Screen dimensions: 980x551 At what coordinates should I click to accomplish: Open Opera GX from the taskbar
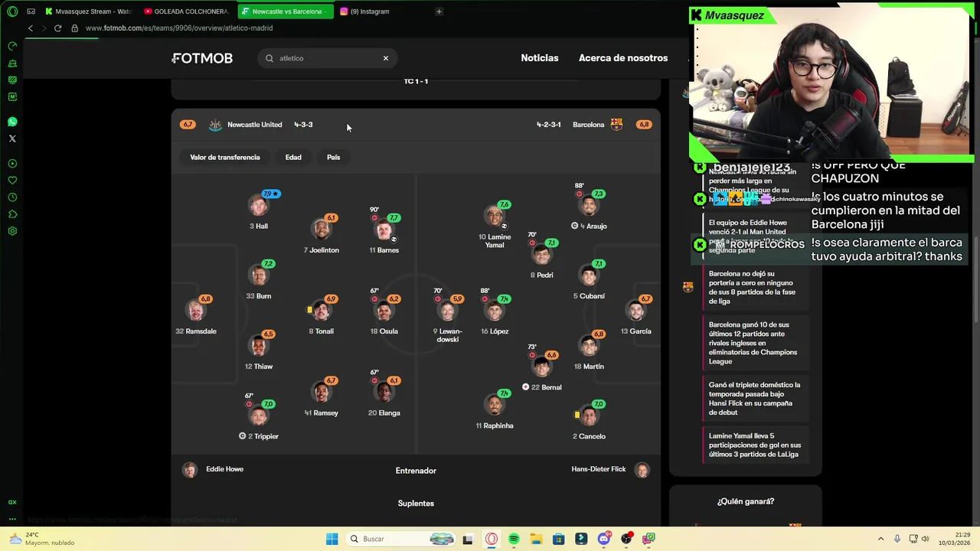click(x=492, y=539)
